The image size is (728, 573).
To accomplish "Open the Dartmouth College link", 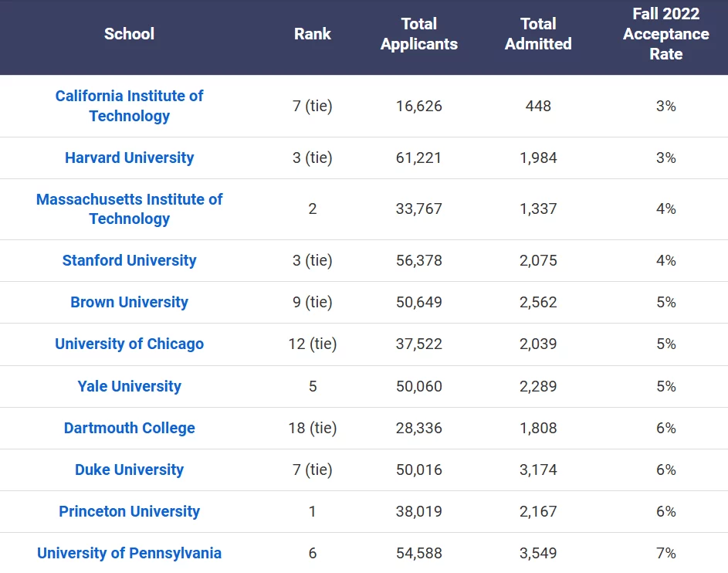I will tap(129, 428).
